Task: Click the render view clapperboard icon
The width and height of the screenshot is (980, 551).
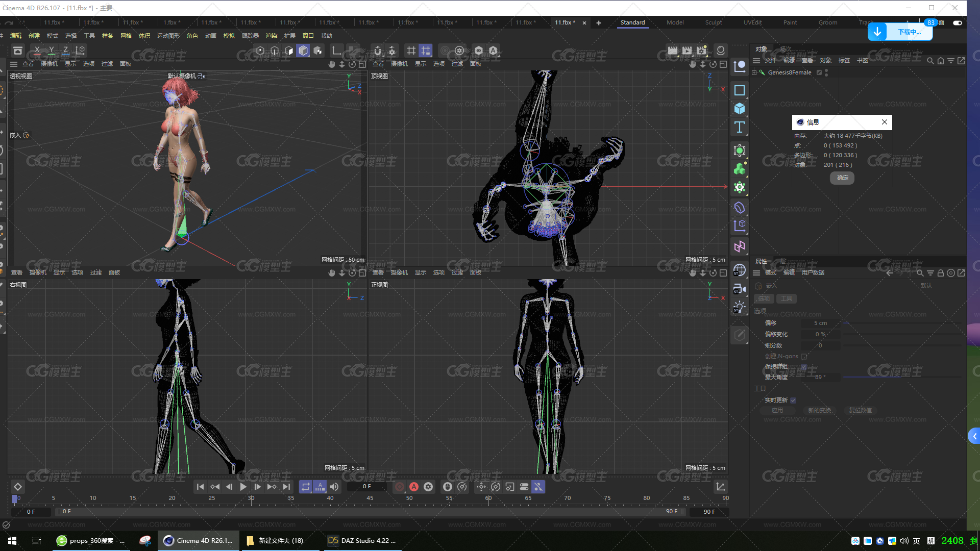Action: (673, 51)
